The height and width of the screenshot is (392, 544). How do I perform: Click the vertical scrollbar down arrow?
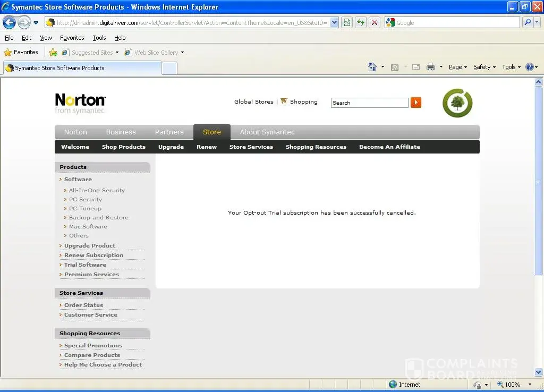[539, 372]
